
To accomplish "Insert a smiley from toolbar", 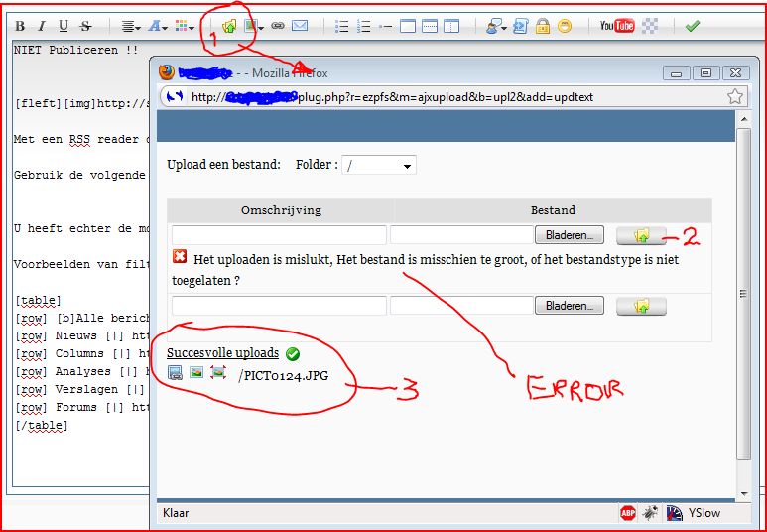I will pos(565,26).
